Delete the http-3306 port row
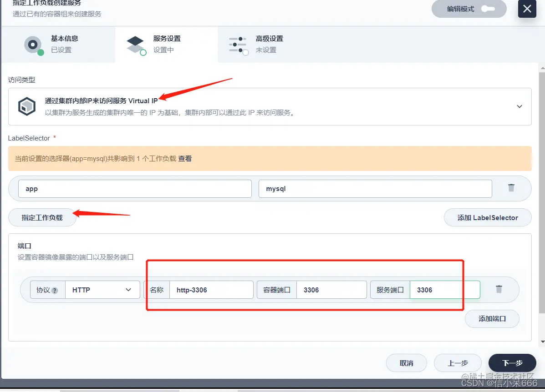The image size is (545, 392). [499, 289]
